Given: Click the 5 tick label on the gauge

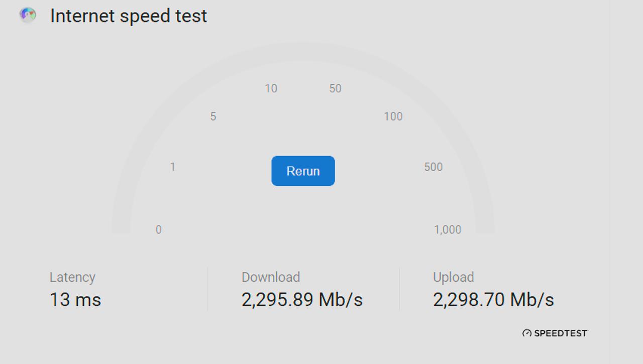Looking at the screenshot, I should [x=213, y=116].
